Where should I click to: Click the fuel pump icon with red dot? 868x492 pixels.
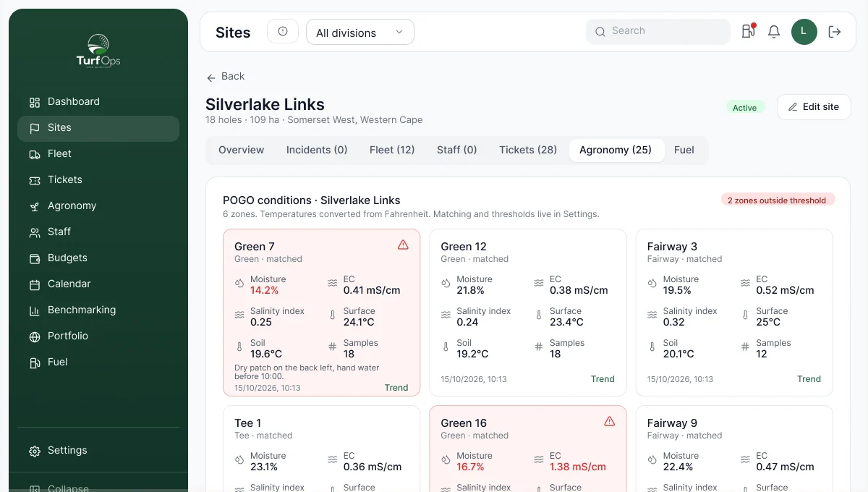748,32
